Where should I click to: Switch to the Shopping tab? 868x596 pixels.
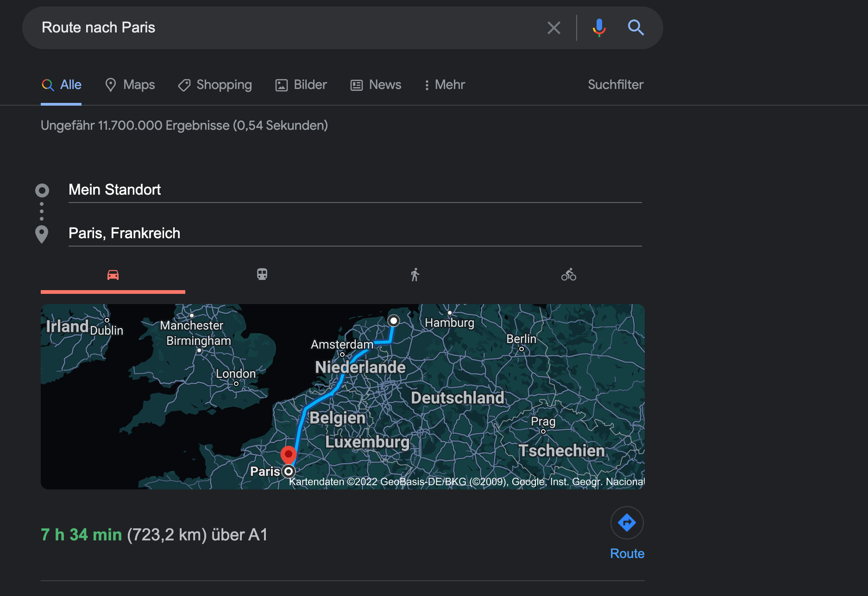pos(215,85)
